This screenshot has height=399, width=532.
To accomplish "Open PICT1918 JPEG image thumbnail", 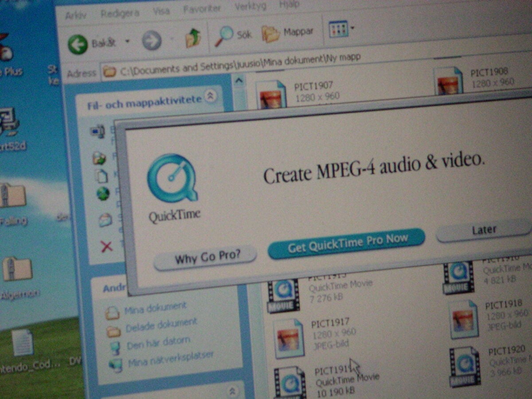I will 463,318.
